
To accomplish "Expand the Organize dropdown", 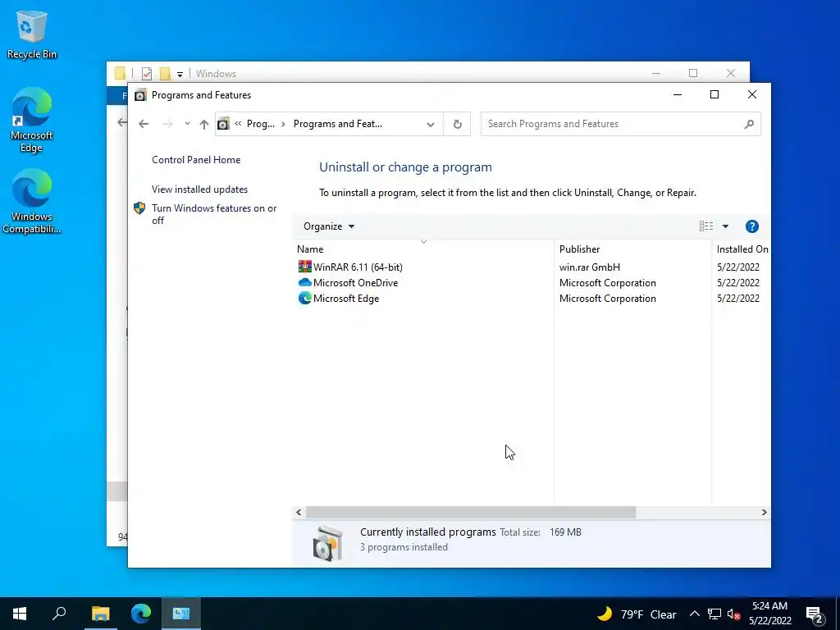I will (x=328, y=226).
